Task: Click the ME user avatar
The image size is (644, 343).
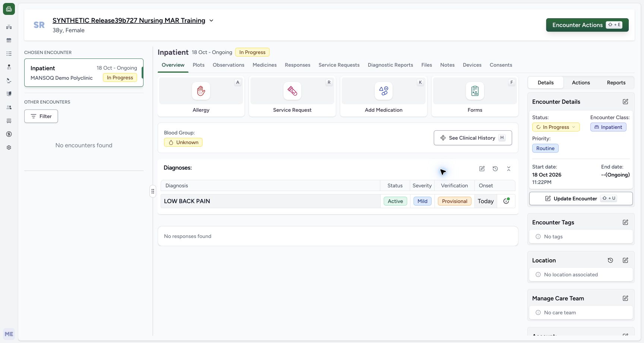Action: [9, 334]
